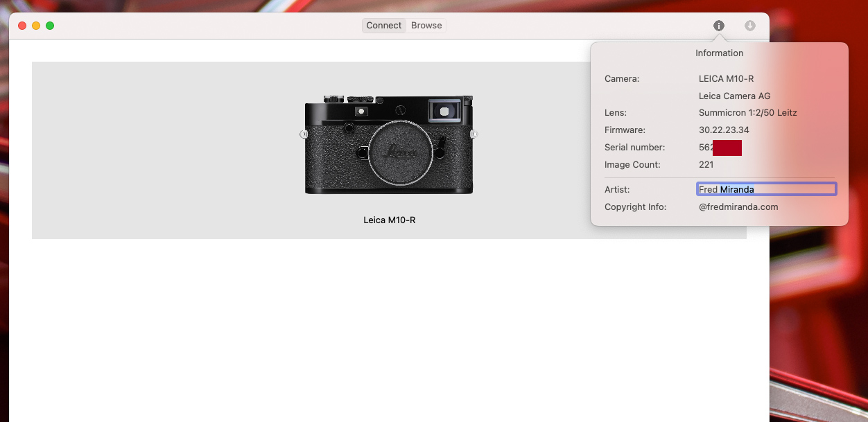Switch to the Connect tab
The image size is (868, 422).
(x=383, y=26)
